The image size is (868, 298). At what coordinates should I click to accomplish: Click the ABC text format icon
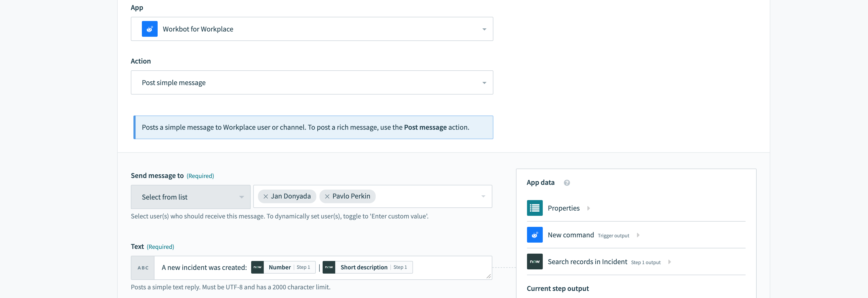tap(143, 268)
